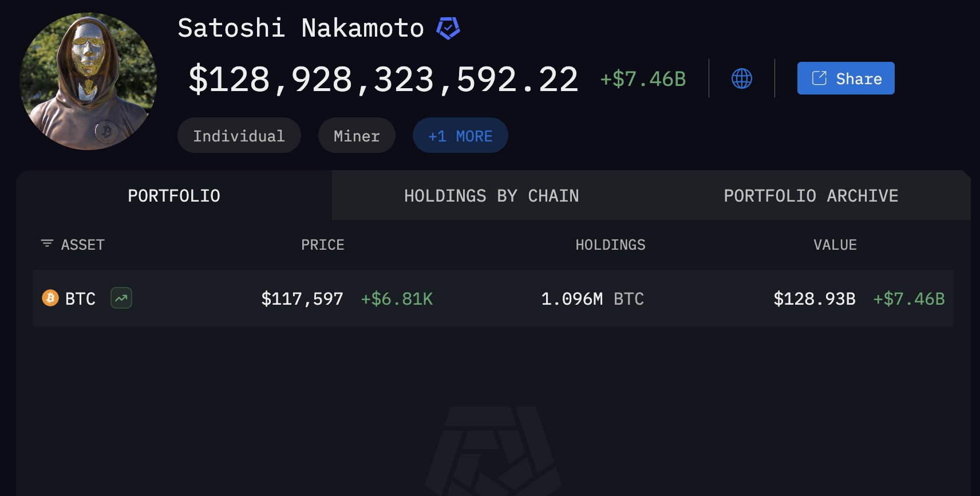
Task: Sort the table by PRICE column
Action: click(323, 244)
